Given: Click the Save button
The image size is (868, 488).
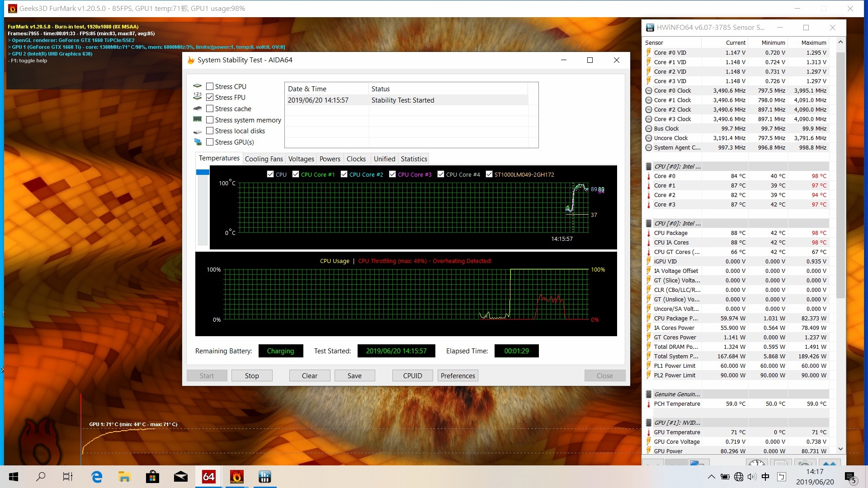Looking at the screenshot, I should [x=354, y=375].
